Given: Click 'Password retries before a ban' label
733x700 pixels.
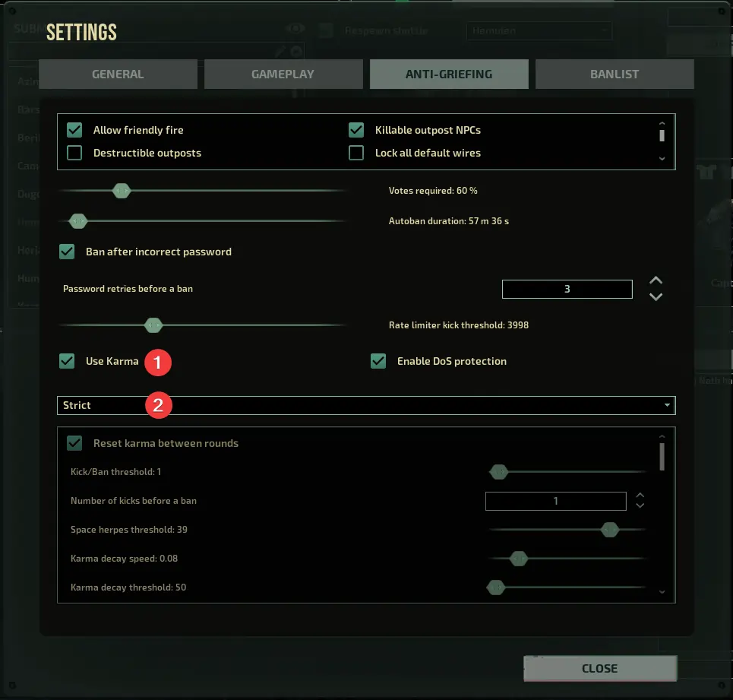Looking at the screenshot, I should point(128,289).
